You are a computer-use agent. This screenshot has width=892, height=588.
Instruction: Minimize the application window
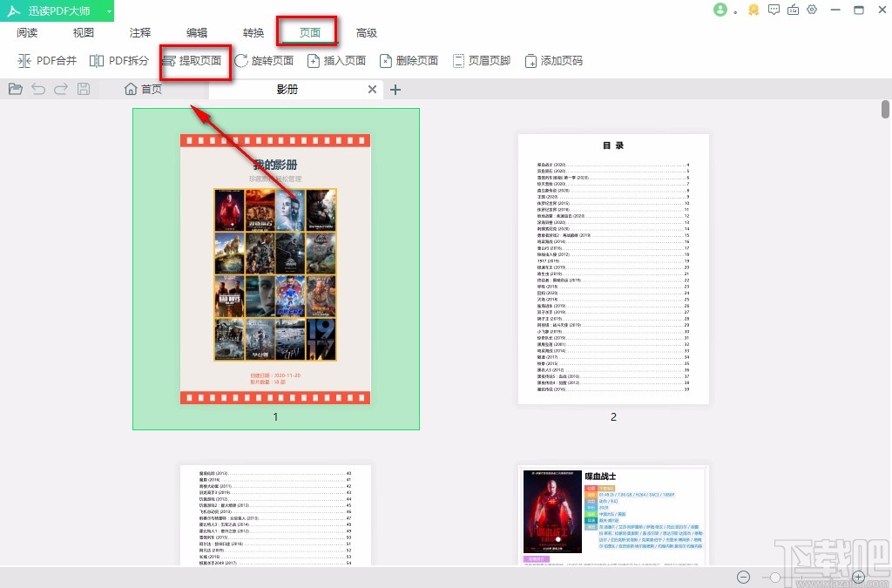pyautogui.click(x=835, y=10)
